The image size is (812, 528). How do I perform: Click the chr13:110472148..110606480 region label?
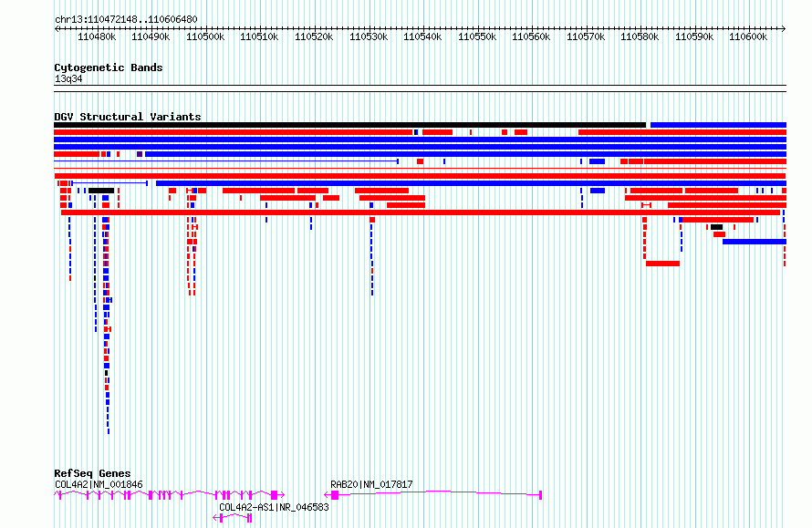click(x=126, y=19)
